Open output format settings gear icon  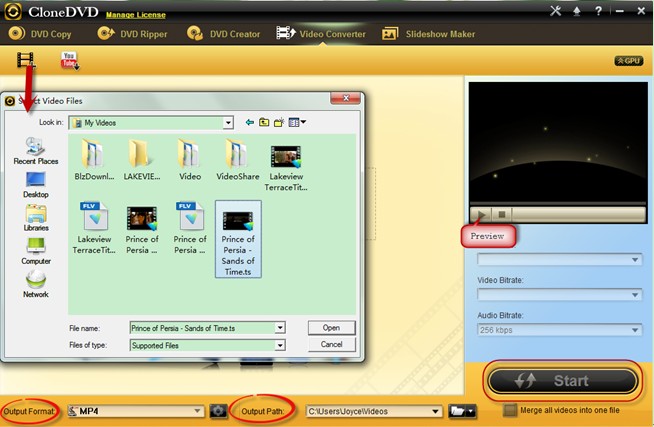pyautogui.click(x=217, y=411)
